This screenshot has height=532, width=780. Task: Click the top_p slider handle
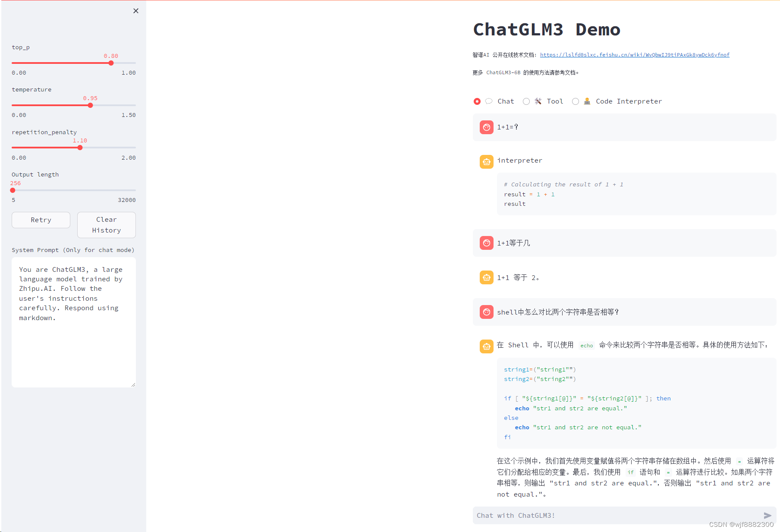coord(111,63)
